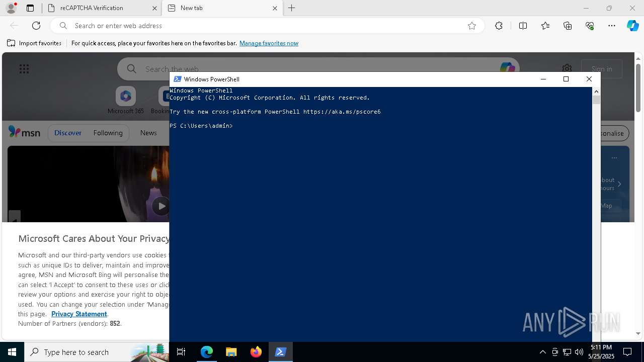Open volume control in system tray
Screen dimensions: 644x362
[x=579, y=352]
